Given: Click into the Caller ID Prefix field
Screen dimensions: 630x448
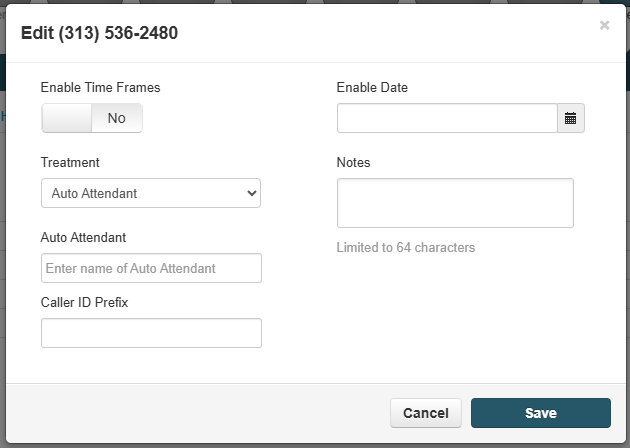Looking at the screenshot, I should [151, 333].
